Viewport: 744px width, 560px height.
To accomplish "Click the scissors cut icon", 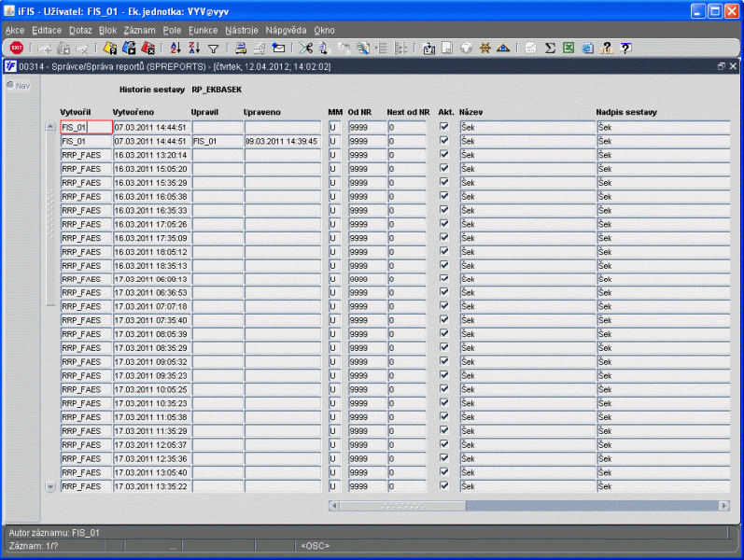I will tap(306, 48).
